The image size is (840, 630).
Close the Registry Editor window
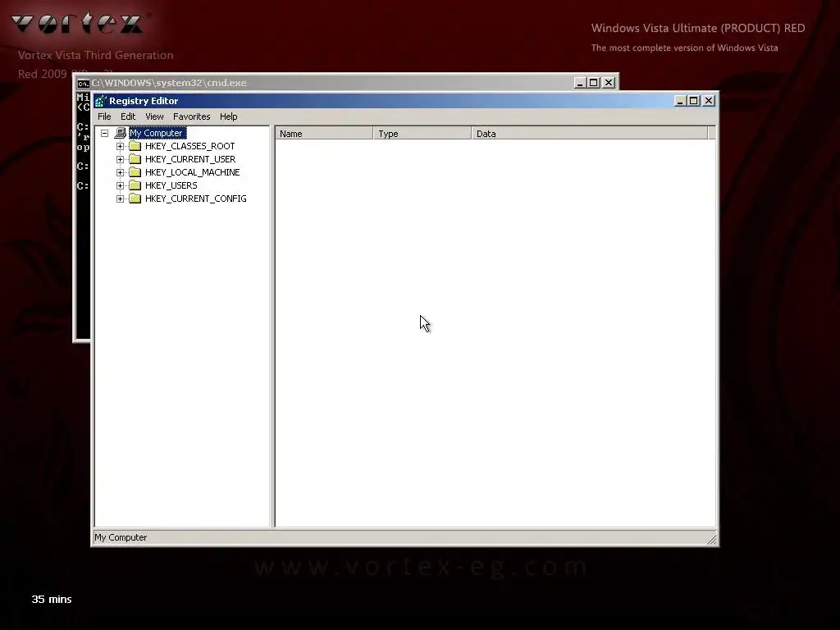click(x=709, y=101)
